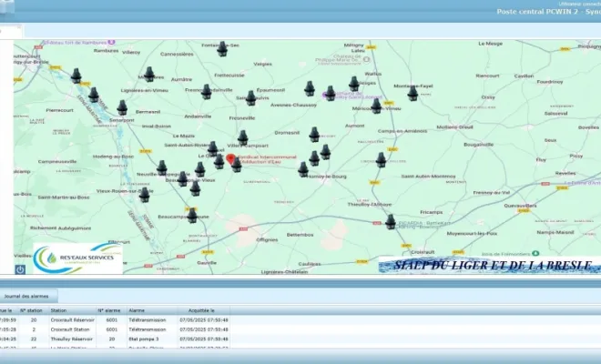Viewport: 601px width, 364px height.
Task: Open the Méricourt-en-Vimeu station marker
Action: (x=376, y=106)
